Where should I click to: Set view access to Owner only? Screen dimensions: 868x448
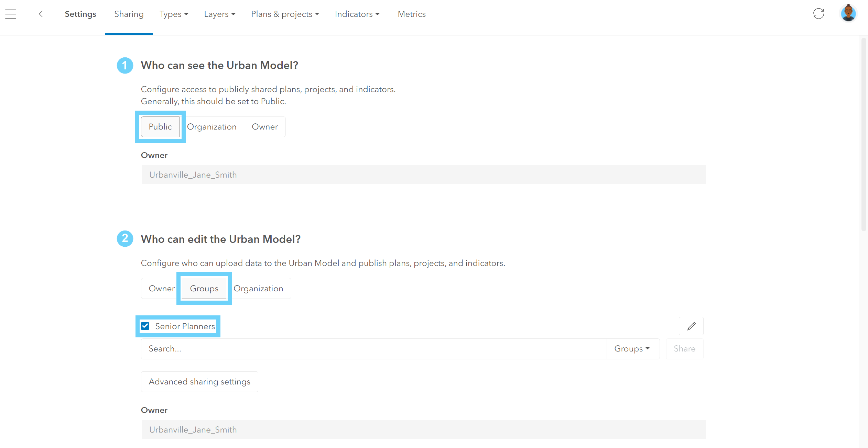coord(265,127)
